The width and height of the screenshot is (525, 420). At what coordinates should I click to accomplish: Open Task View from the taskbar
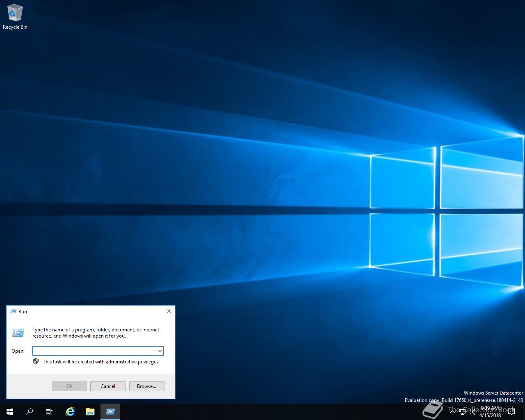tap(49, 412)
